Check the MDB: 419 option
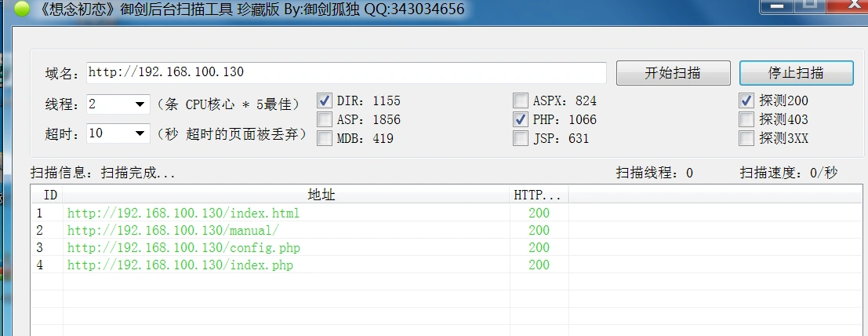 click(x=325, y=138)
